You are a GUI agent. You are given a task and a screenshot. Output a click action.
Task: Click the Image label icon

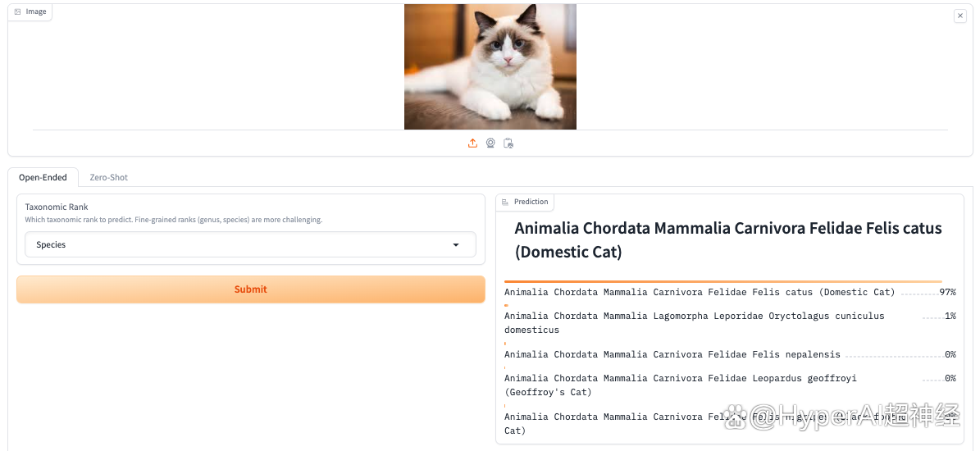tap(17, 12)
